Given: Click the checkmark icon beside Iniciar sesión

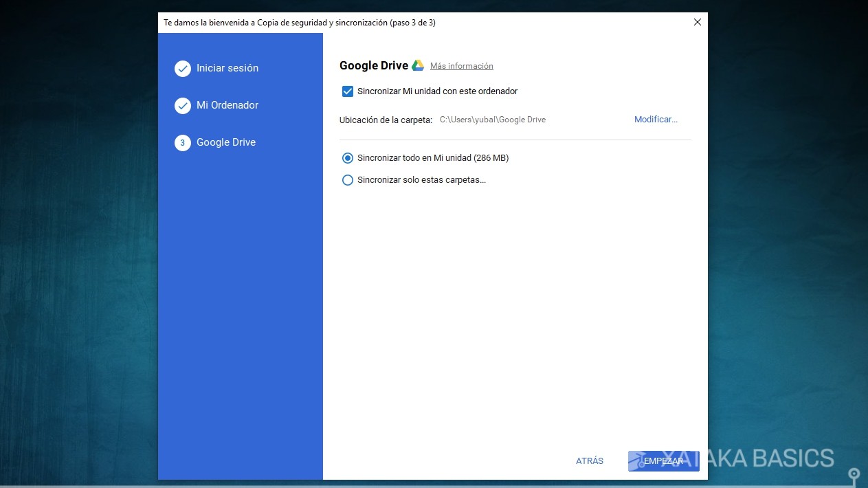Looking at the screenshot, I should coord(183,68).
